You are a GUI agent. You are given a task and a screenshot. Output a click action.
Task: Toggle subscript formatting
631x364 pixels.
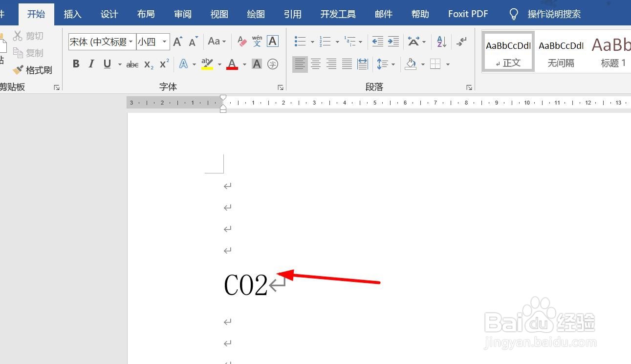(149, 64)
